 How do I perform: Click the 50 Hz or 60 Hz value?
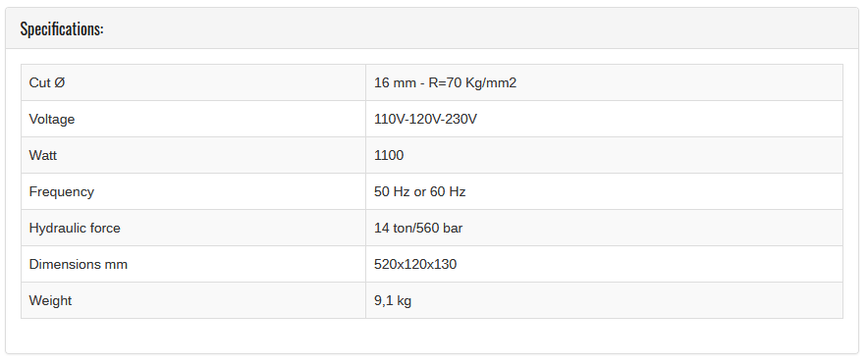(x=419, y=191)
